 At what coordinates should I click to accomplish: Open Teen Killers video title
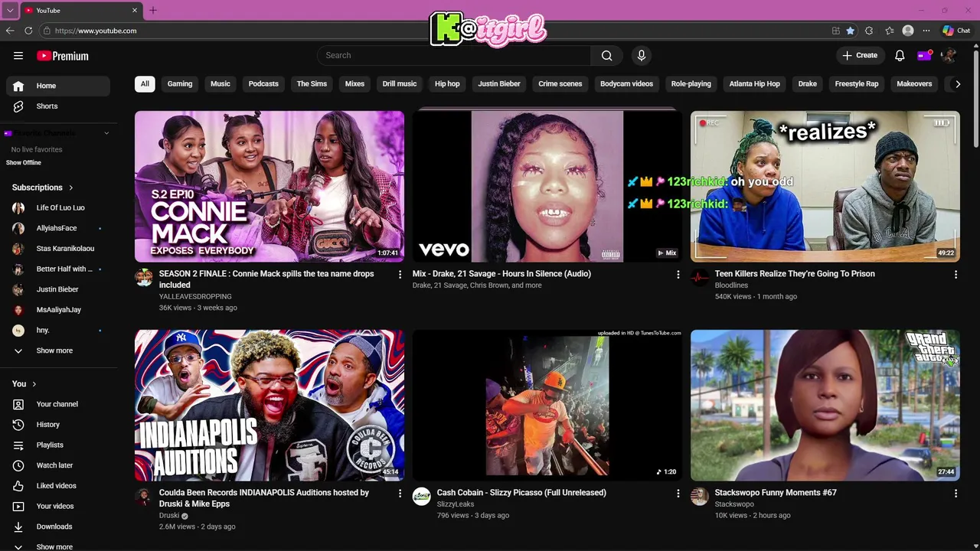(x=795, y=274)
